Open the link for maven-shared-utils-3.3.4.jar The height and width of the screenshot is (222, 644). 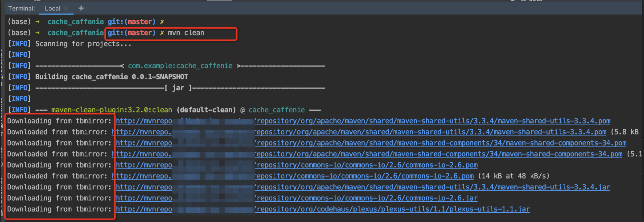363,187
